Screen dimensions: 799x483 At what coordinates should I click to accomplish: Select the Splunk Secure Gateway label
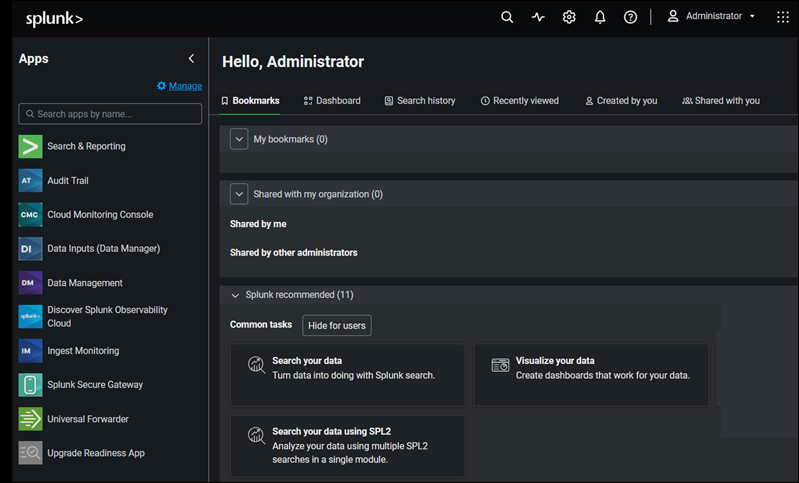pyautogui.click(x=95, y=385)
